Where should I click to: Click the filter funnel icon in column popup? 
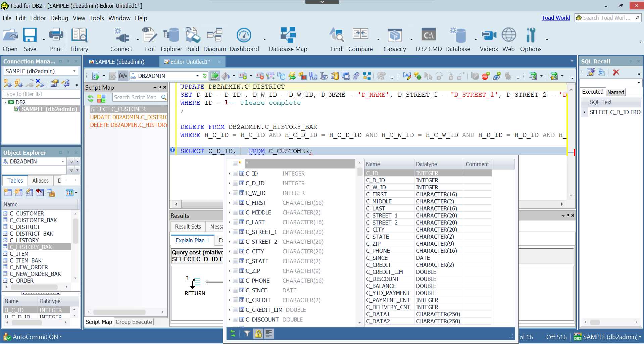click(x=247, y=334)
